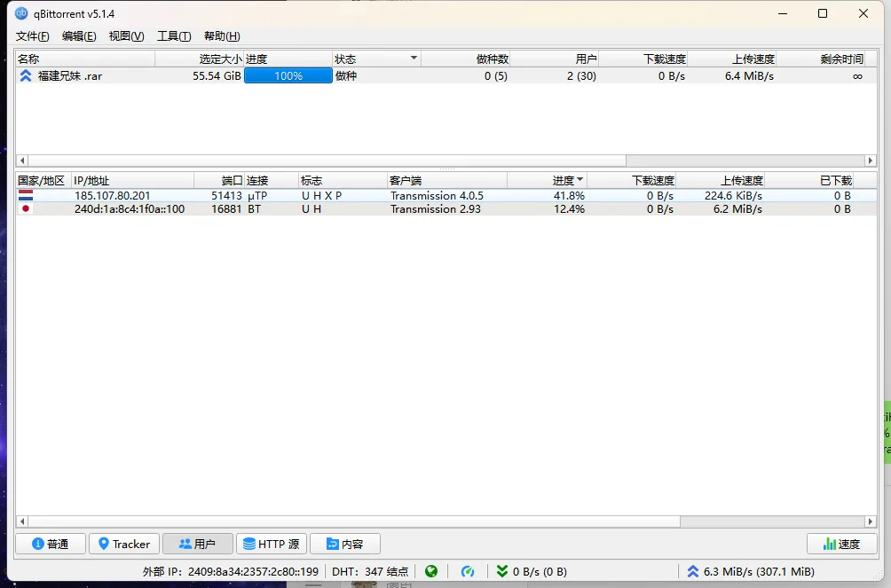Image resolution: width=891 pixels, height=588 pixels.
Task: Sort peers by 进度 column header
Action: [x=566, y=180]
